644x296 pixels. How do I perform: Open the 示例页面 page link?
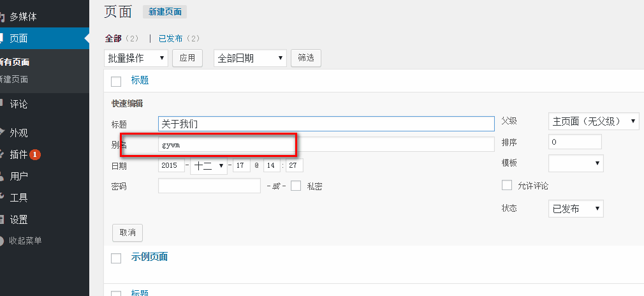point(149,256)
